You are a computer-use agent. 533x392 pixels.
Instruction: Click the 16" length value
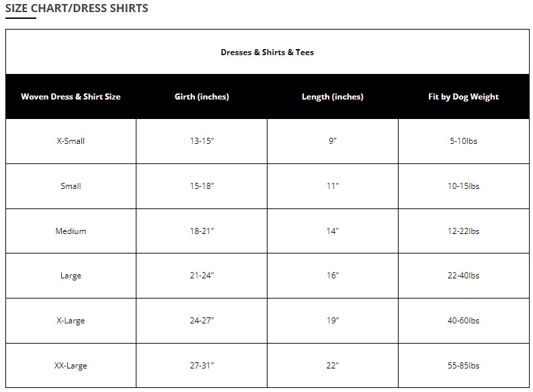[332, 276]
